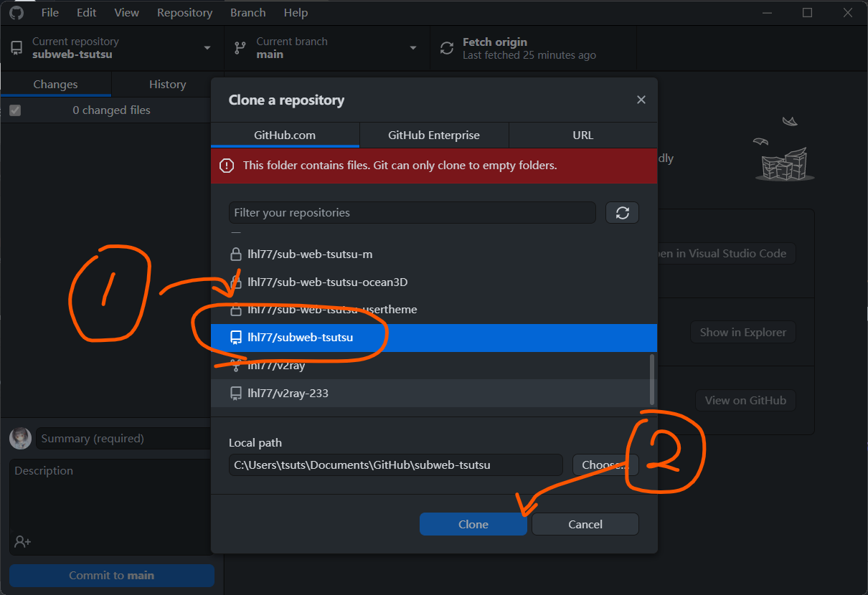868x595 pixels.
Task: Click the Local path input field
Action: (x=396, y=465)
